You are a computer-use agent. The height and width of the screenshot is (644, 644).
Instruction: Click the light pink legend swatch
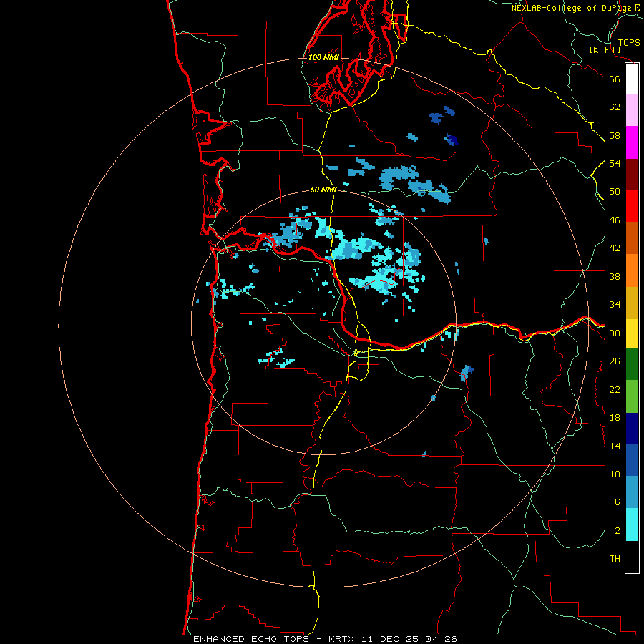pyautogui.click(x=632, y=109)
